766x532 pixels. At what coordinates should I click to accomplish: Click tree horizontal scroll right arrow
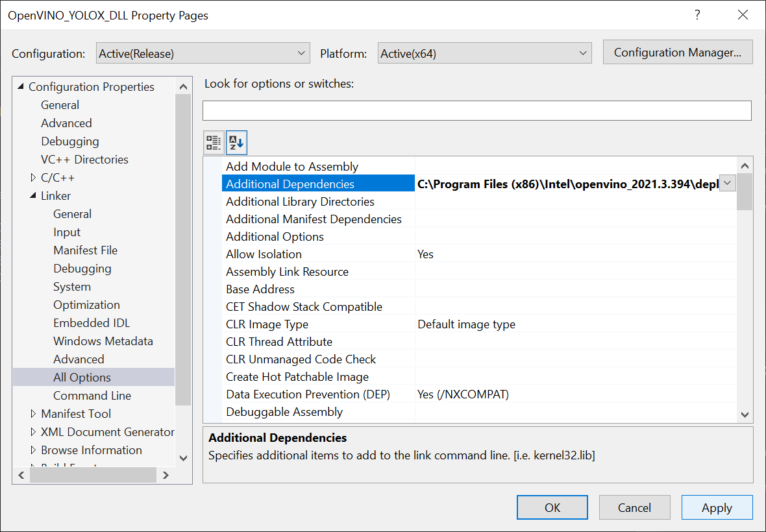pyautogui.click(x=166, y=475)
